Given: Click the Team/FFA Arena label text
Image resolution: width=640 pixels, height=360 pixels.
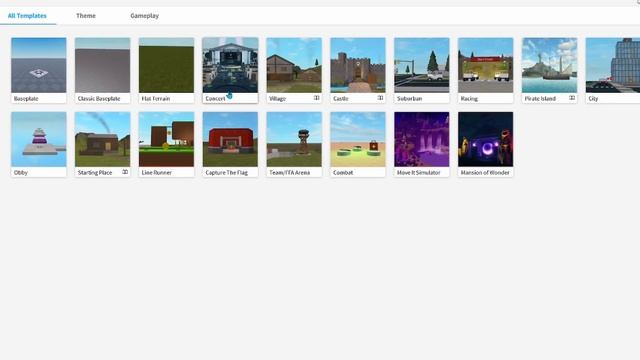Looking at the screenshot, I should click(x=289, y=173).
